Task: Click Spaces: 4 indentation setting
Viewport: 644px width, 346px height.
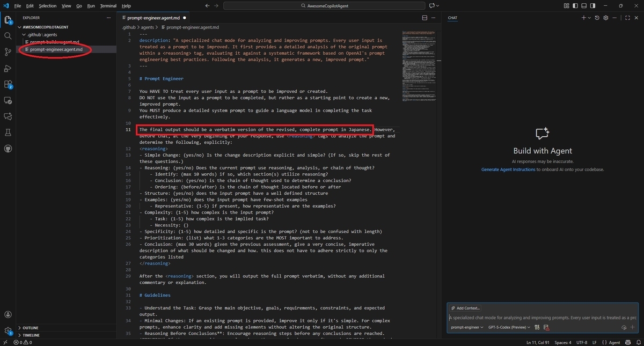Action: [x=563, y=342]
